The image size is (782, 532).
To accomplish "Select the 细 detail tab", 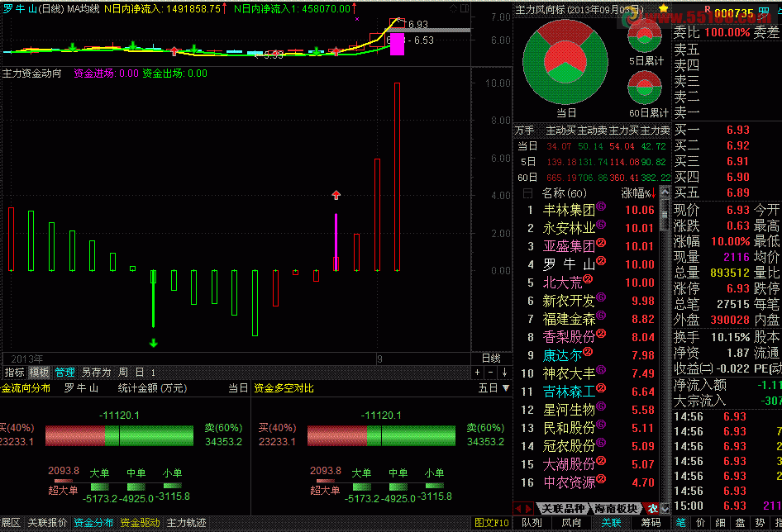I will pos(721,523).
